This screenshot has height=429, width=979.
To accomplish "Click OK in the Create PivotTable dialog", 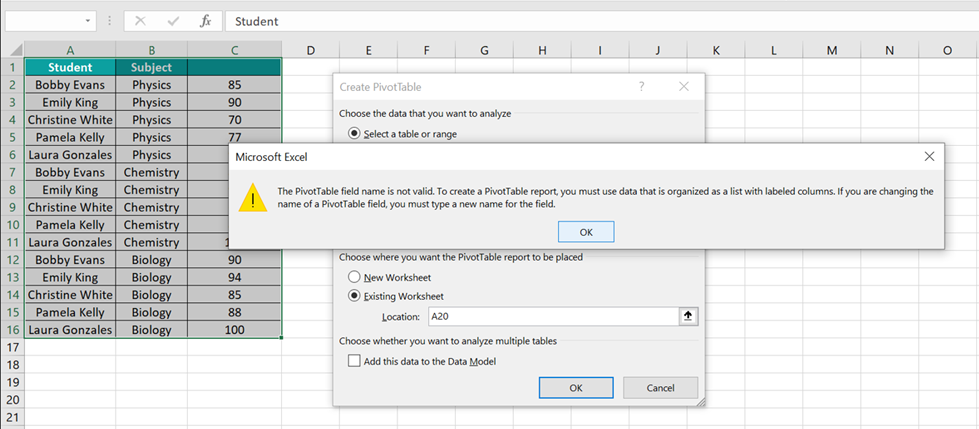I will tap(576, 388).
